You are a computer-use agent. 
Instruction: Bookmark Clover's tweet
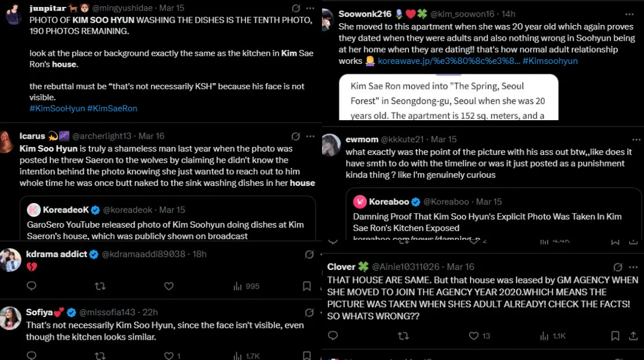click(615, 336)
